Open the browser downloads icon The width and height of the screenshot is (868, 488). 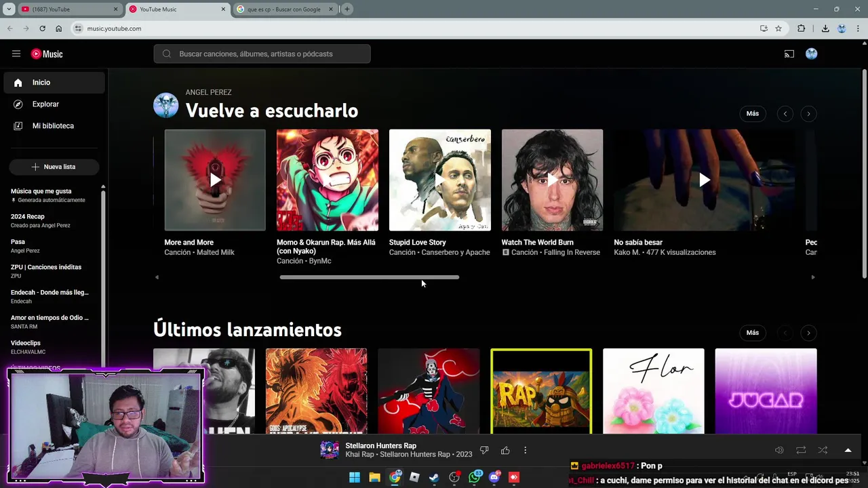pyautogui.click(x=825, y=28)
